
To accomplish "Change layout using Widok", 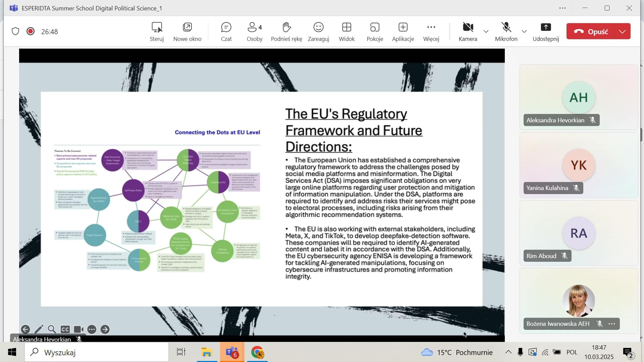I will (x=346, y=32).
